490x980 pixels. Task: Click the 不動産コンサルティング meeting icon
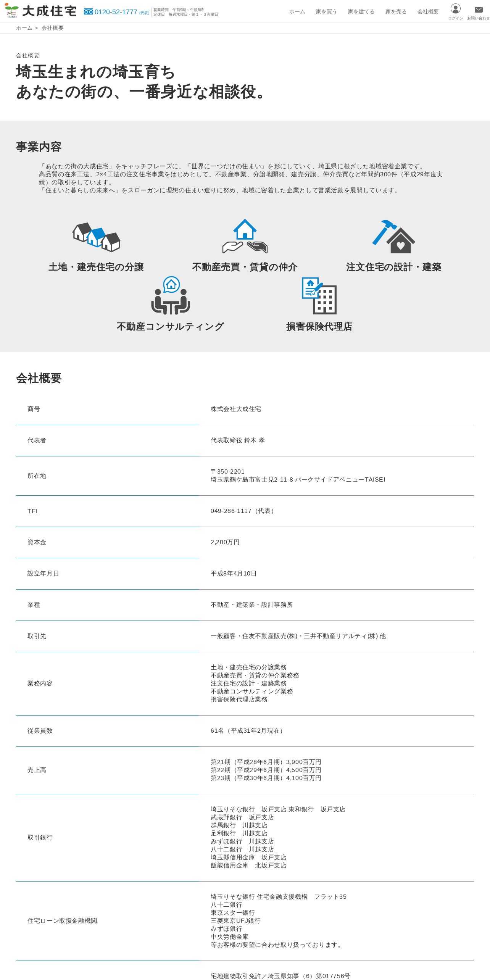click(171, 295)
